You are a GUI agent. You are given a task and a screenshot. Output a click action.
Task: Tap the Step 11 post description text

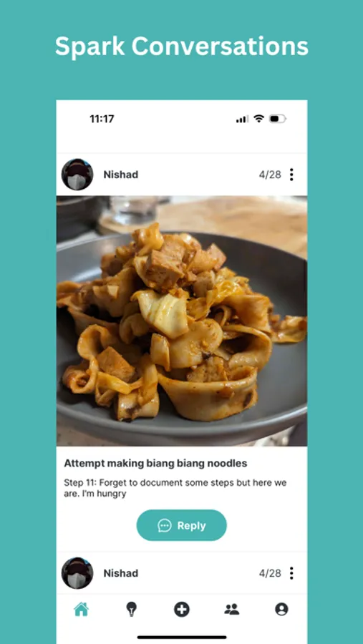[x=175, y=488]
